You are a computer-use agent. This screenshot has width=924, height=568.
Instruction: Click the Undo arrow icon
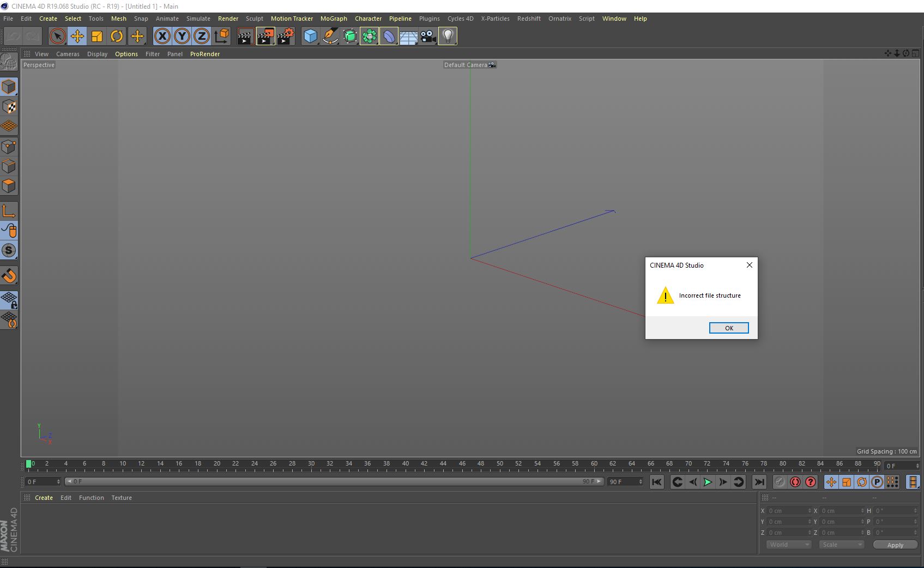click(x=14, y=37)
